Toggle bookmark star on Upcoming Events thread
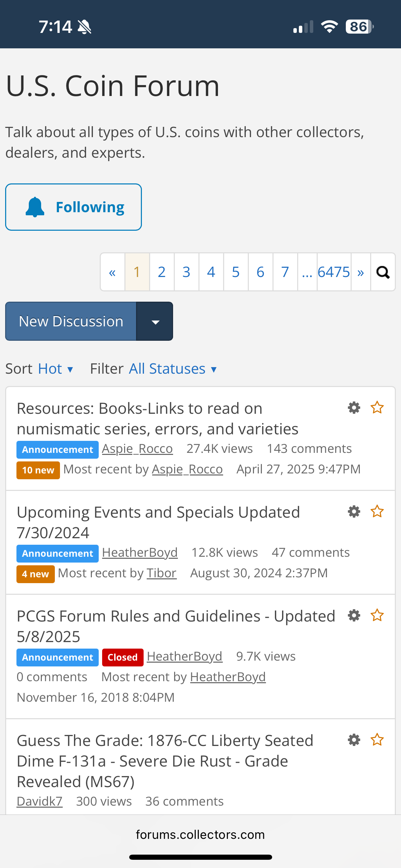Screen dimensions: 401x868 (x=377, y=511)
